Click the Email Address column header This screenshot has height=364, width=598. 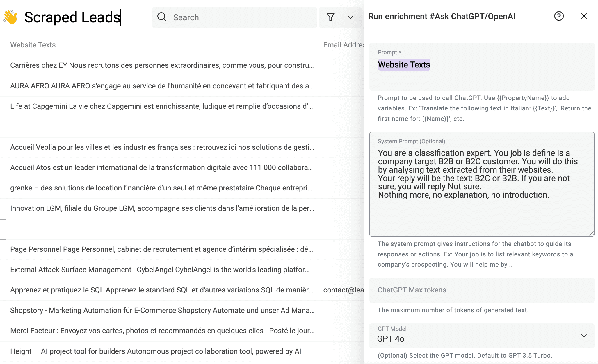[x=344, y=45]
